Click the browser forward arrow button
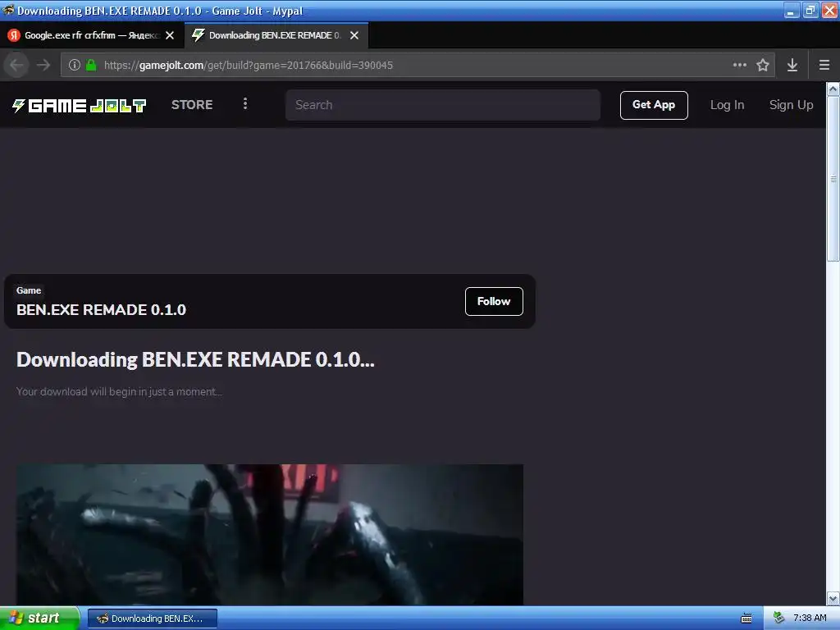 click(x=43, y=65)
